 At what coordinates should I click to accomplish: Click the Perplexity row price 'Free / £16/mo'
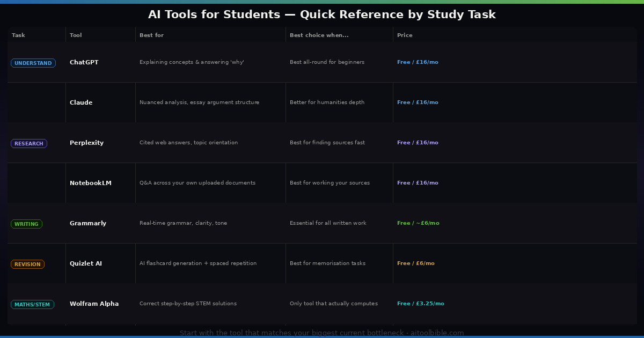tap(418, 143)
